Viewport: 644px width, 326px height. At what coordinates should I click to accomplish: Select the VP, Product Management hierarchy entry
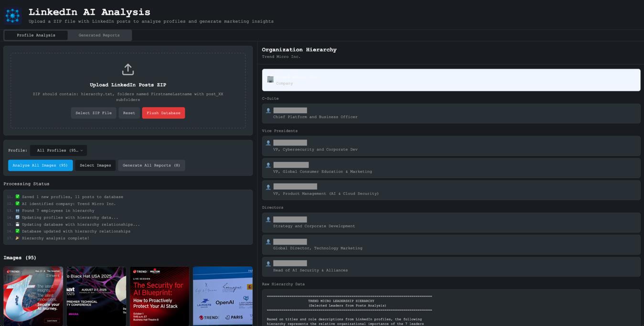pyautogui.click(x=451, y=190)
